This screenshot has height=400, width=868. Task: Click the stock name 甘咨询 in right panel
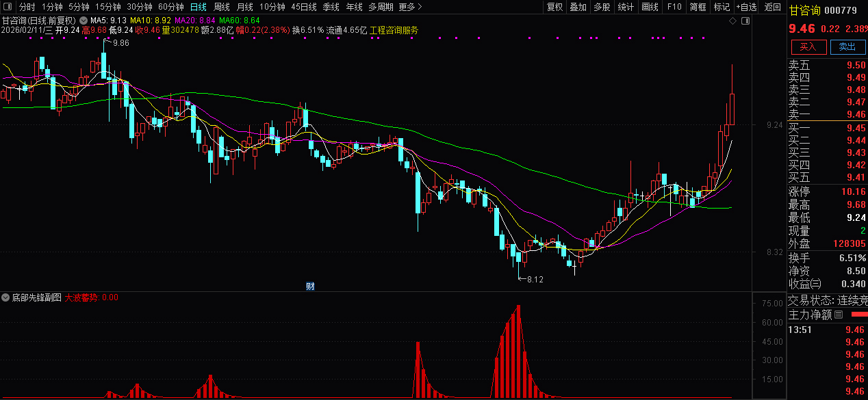[804, 10]
